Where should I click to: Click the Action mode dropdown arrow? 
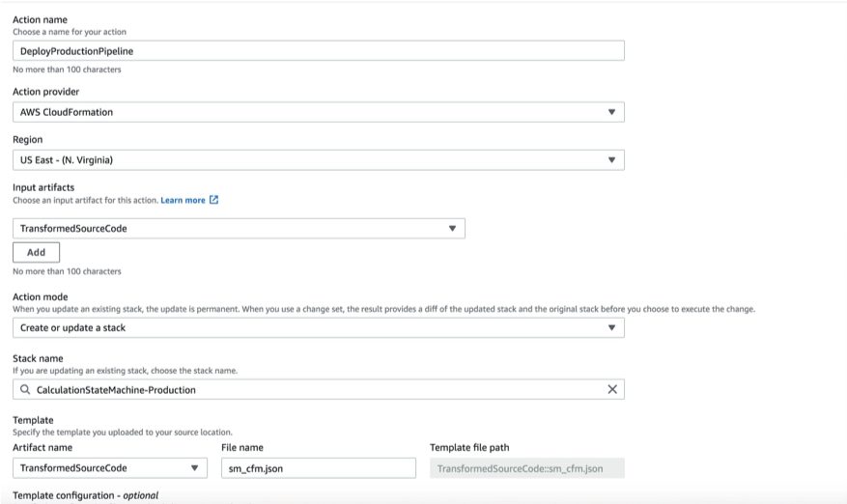(x=611, y=328)
